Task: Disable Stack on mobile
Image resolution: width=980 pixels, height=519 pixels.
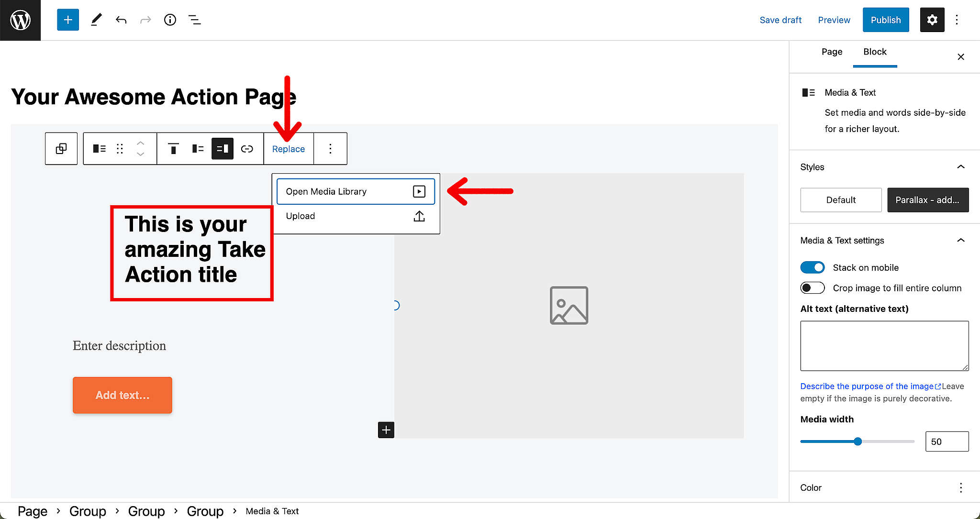Action: (x=812, y=267)
